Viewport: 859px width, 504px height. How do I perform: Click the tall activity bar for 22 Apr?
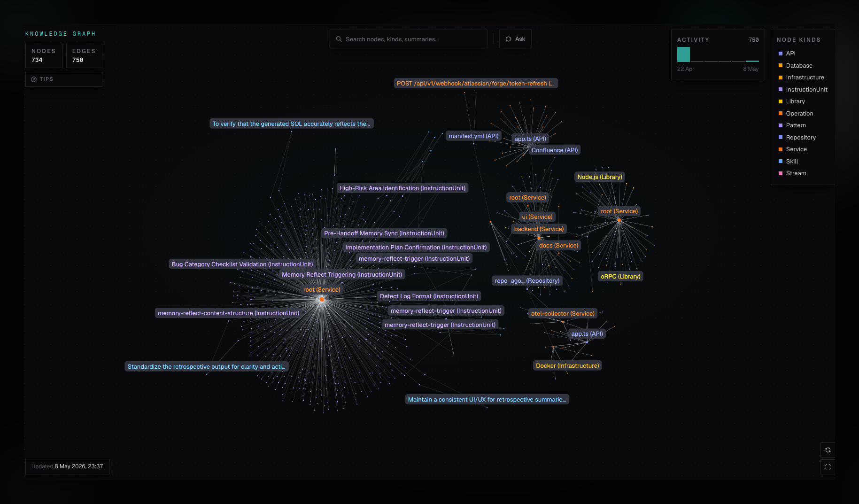click(683, 54)
